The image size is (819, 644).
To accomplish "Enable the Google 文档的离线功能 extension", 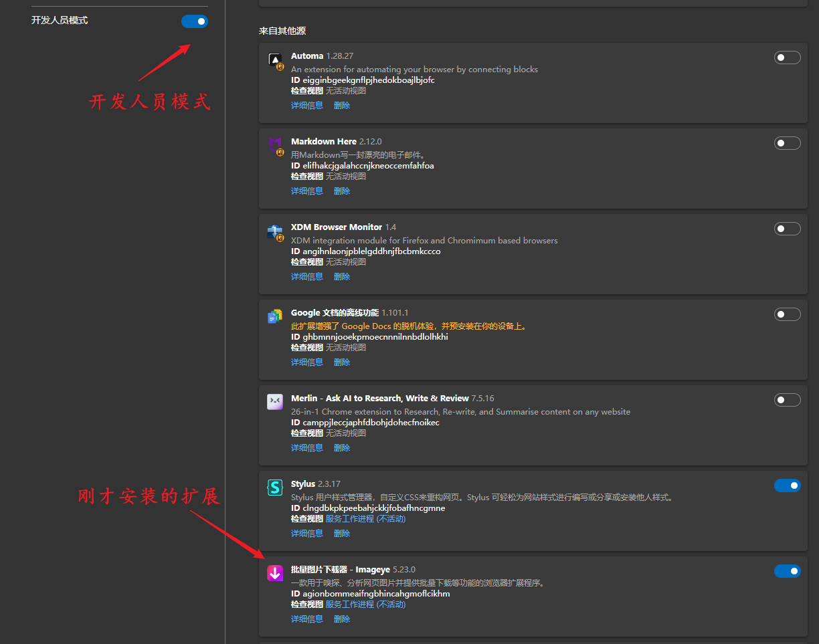I will 788,314.
